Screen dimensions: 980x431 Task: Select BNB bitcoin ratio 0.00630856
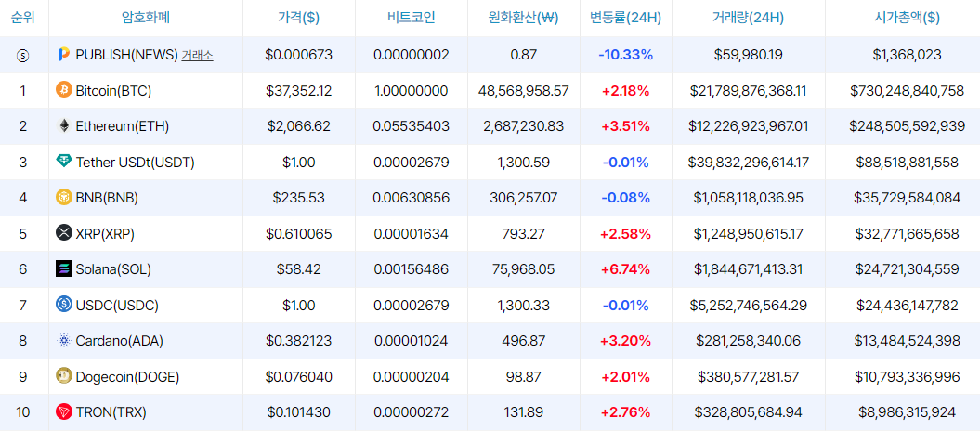coord(412,198)
